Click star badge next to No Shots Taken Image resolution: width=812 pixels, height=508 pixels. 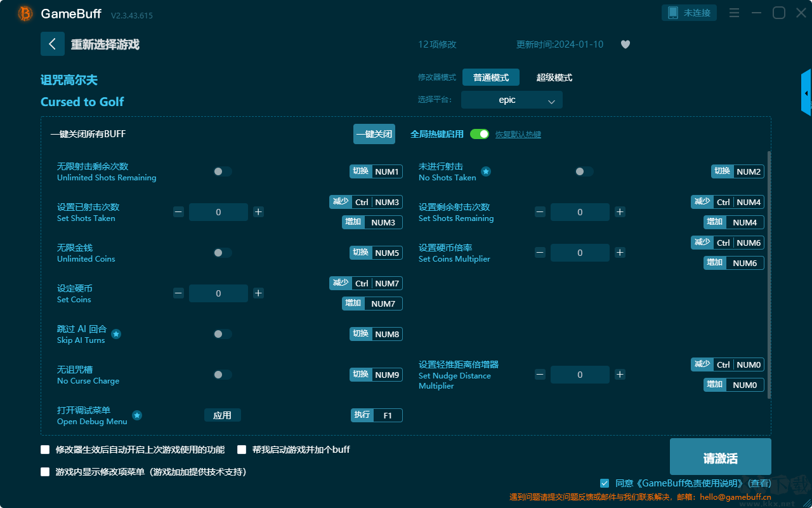(x=486, y=171)
